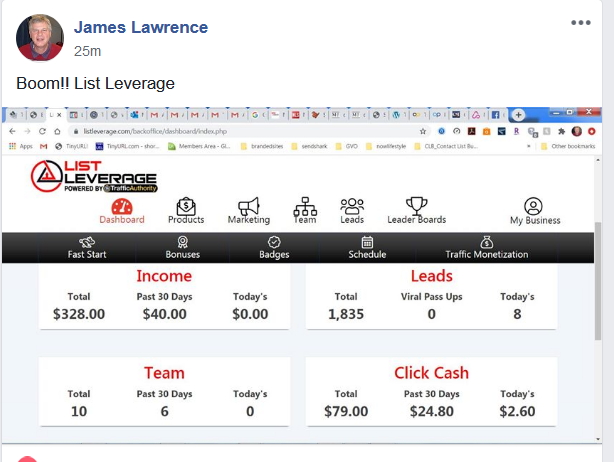
Task: Click the Viral Pass Ups label
Action: click(x=432, y=296)
